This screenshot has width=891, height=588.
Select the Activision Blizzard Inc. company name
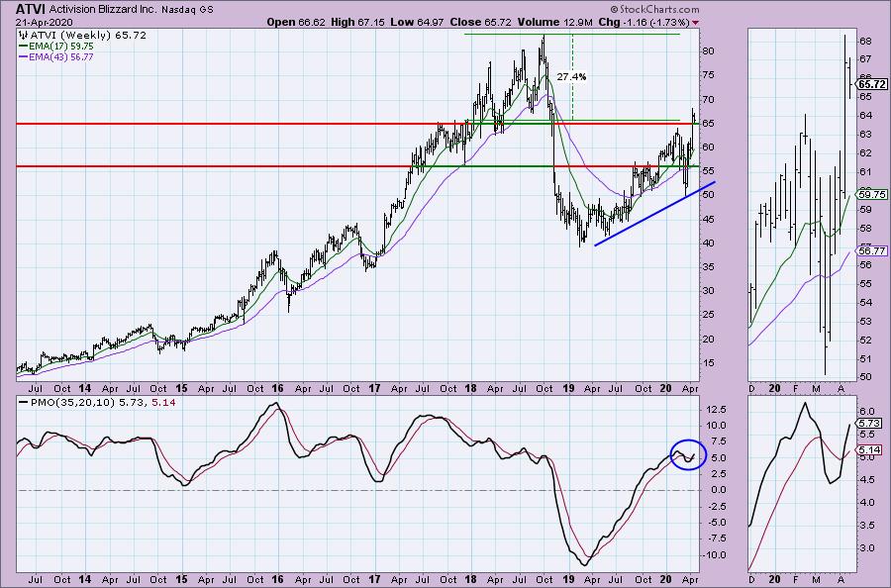click(103, 9)
